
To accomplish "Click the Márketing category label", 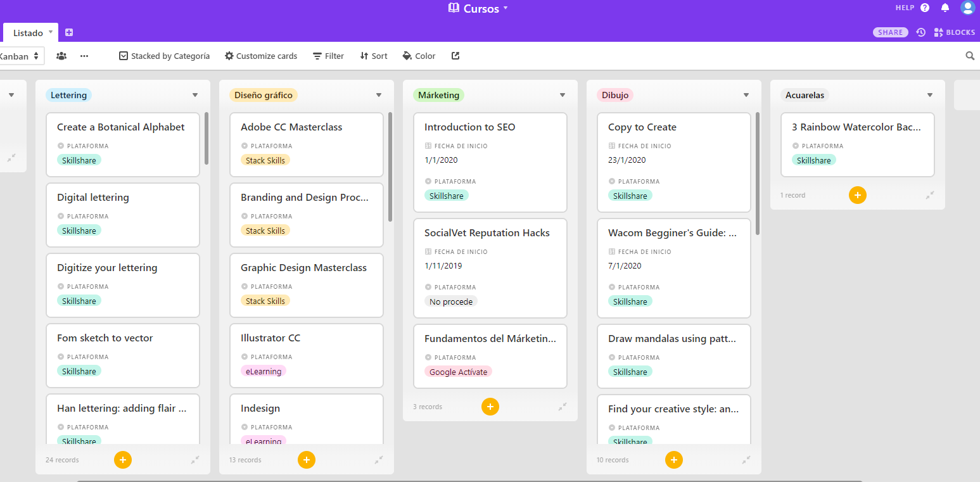I will (x=439, y=95).
